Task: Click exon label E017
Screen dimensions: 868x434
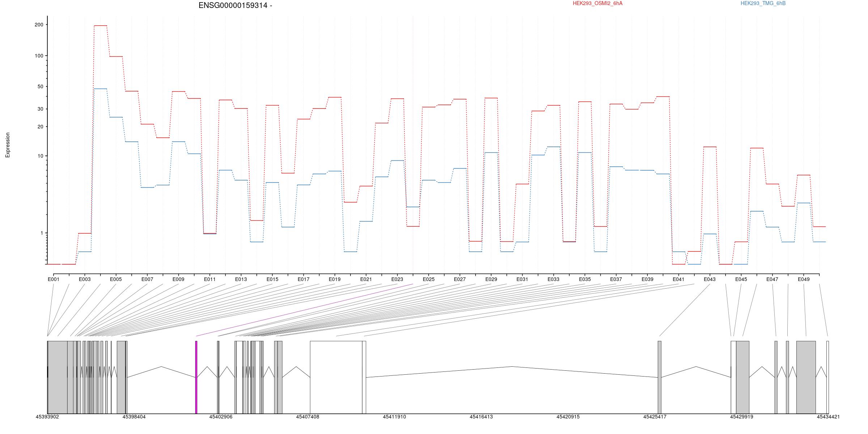Action: (303, 279)
